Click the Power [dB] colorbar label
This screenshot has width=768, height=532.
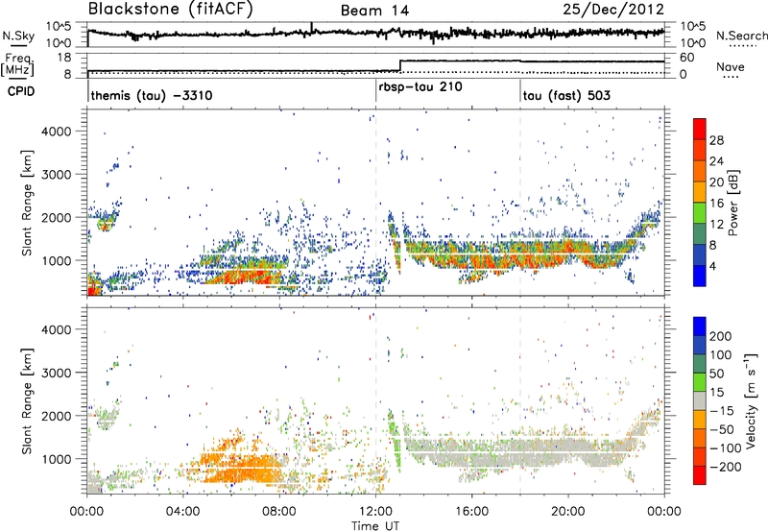tap(733, 203)
